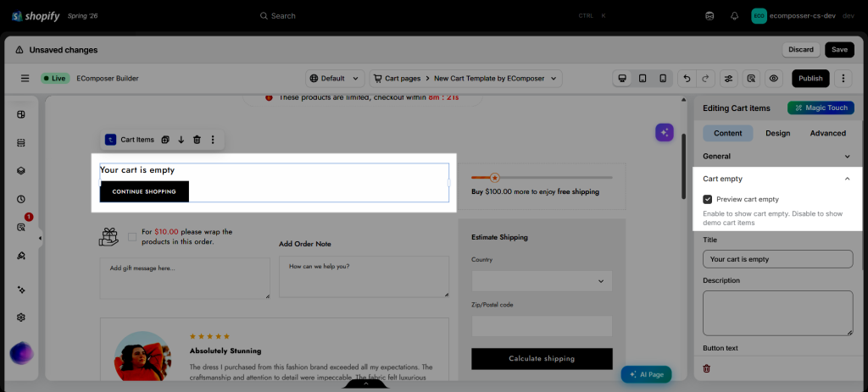Uncheck Preview cart empty checkbox

708,199
